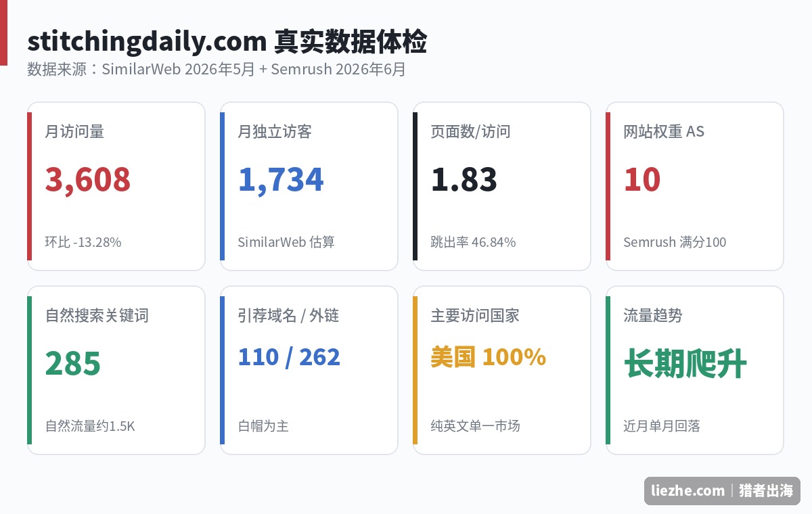Click the organic keywords value 285
The width and height of the screenshot is (812, 514).
(x=73, y=363)
